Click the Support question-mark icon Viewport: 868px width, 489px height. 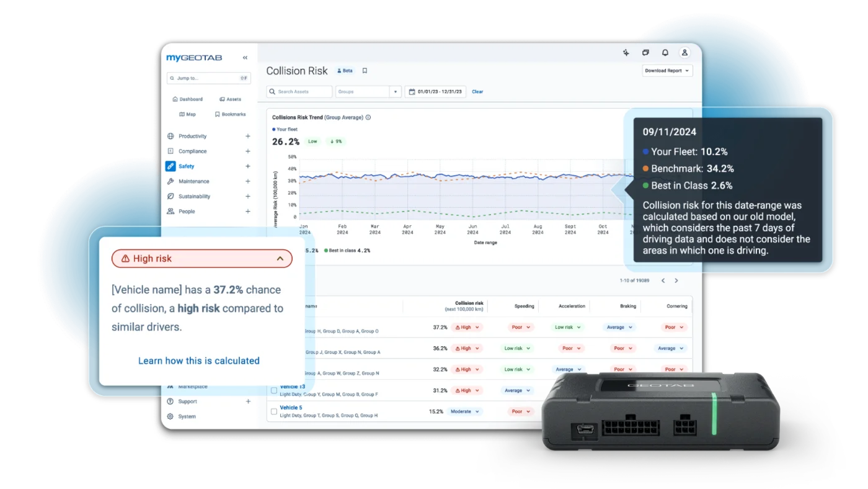point(170,402)
